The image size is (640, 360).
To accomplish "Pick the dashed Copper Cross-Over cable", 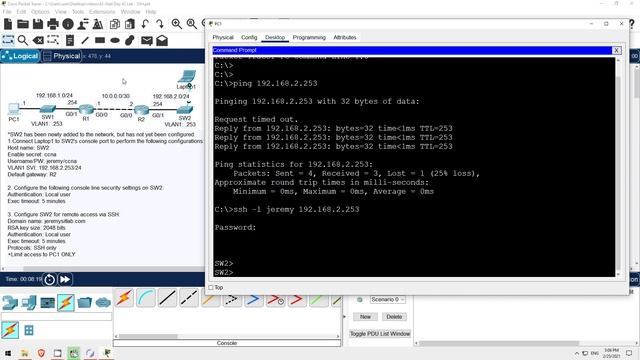I will pos(189,298).
